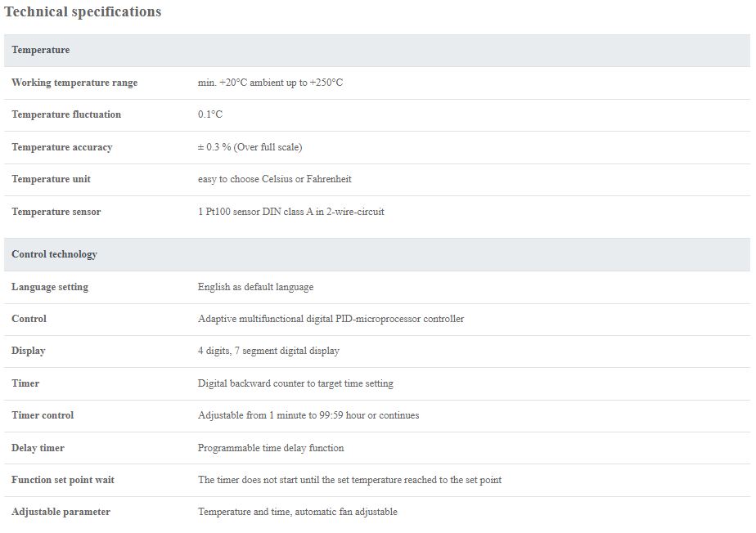
Task: Click the 'Language setting' label
Action: click(x=50, y=287)
